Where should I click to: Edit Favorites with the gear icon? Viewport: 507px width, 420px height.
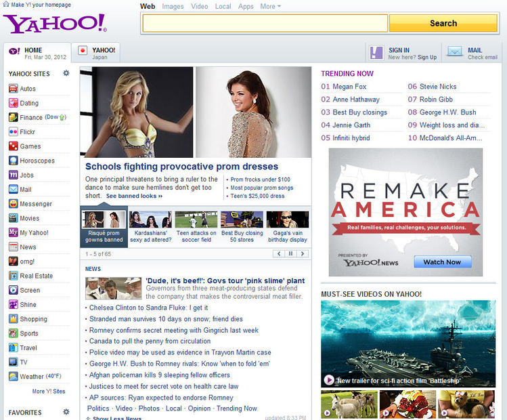(x=66, y=412)
